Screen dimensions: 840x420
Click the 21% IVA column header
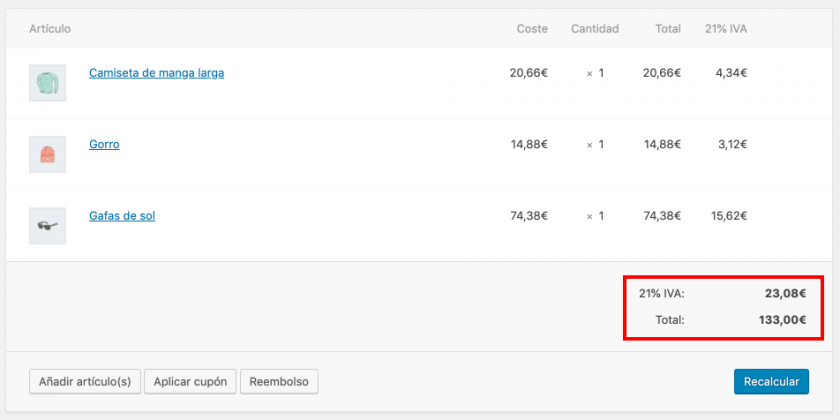(725, 29)
